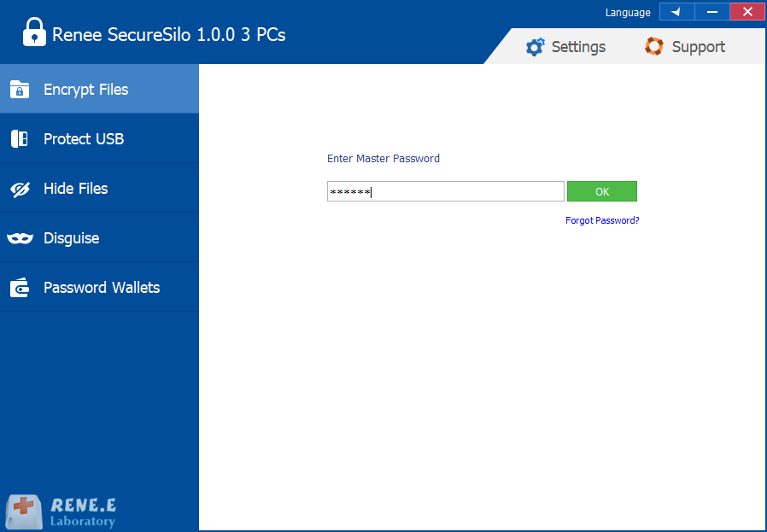The width and height of the screenshot is (767, 532).
Task: Follow the Forgot Password? link
Action: pyautogui.click(x=602, y=220)
